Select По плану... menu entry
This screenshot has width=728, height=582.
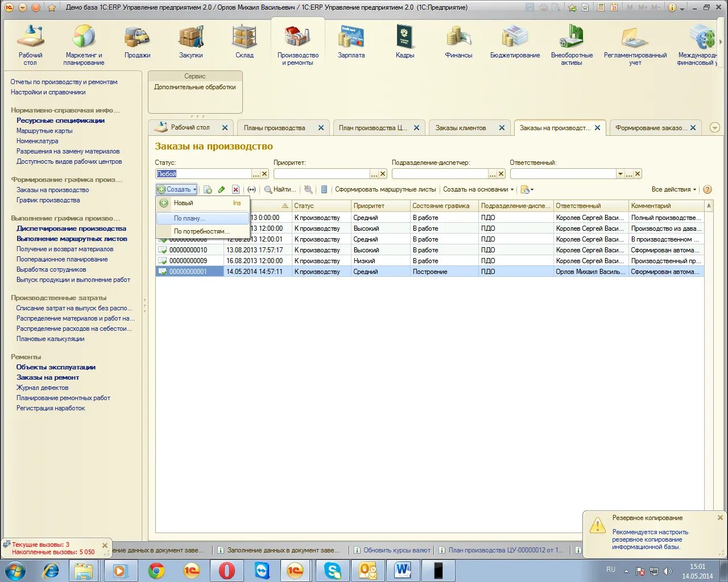(202, 218)
